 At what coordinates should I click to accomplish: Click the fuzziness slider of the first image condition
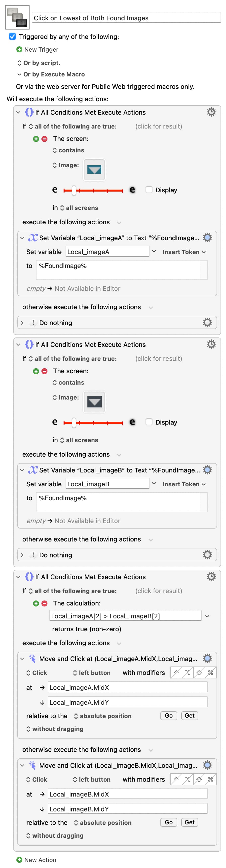pyautogui.click(x=74, y=190)
